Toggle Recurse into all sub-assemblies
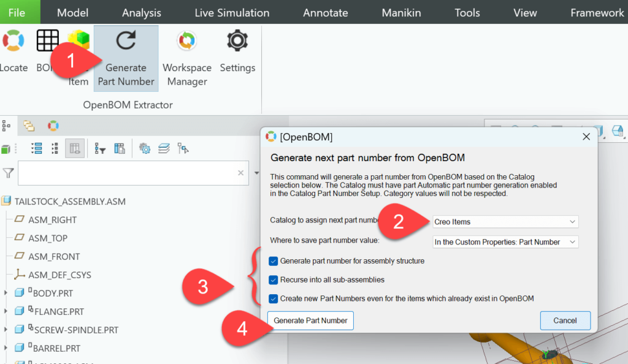 (273, 280)
